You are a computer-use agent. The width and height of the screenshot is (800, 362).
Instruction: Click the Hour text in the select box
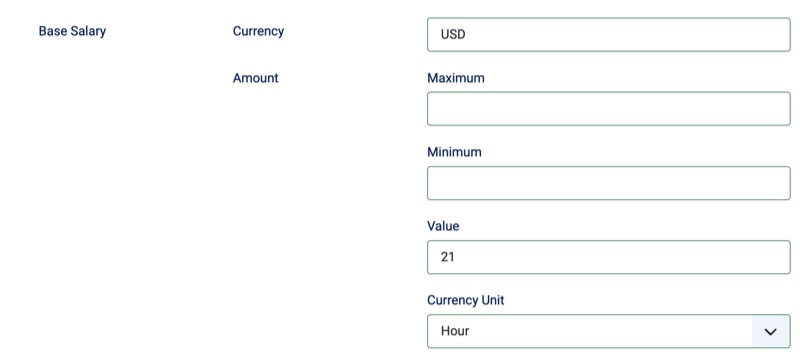coord(455,331)
